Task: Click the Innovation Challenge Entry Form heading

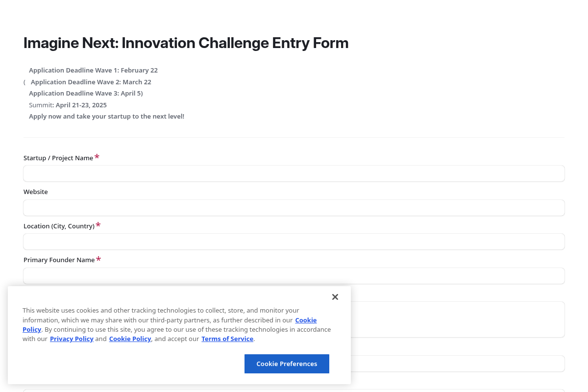Action: [186, 43]
